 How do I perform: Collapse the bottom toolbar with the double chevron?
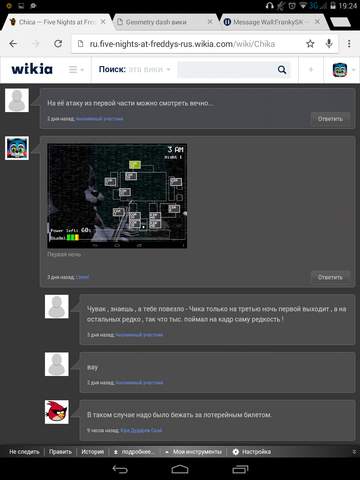[354, 452]
